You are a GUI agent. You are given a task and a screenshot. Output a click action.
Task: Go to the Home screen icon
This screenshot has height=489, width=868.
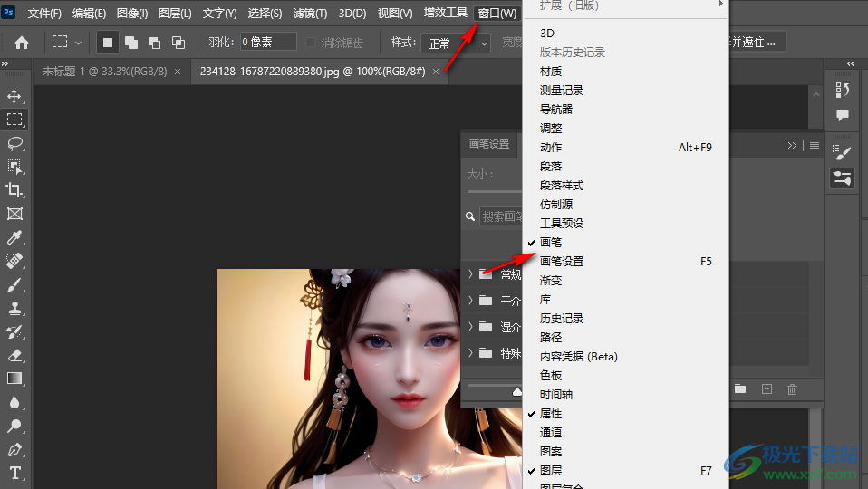[x=22, y=43]
